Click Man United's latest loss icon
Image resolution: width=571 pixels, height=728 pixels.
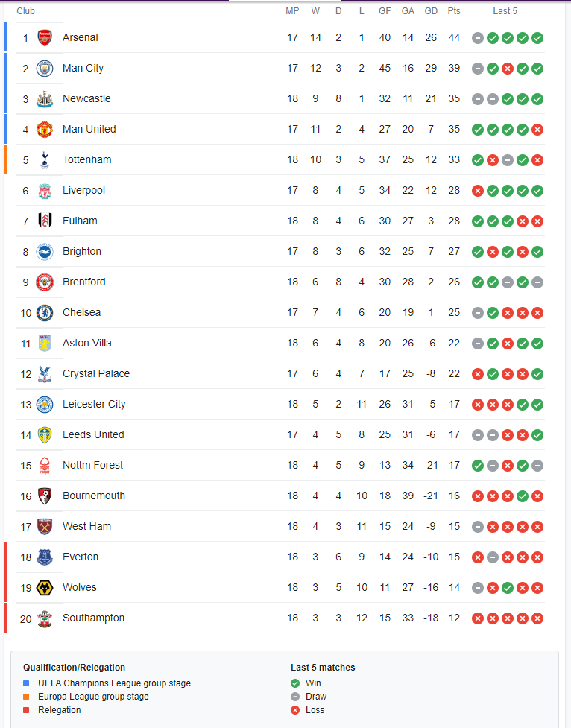[x=537, y=130]
